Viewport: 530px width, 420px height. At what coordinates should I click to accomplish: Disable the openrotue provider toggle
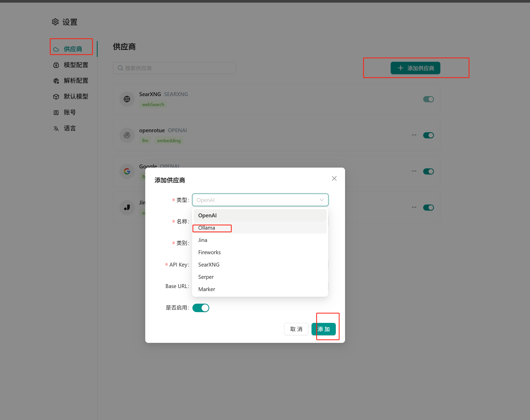pos(428,135)
